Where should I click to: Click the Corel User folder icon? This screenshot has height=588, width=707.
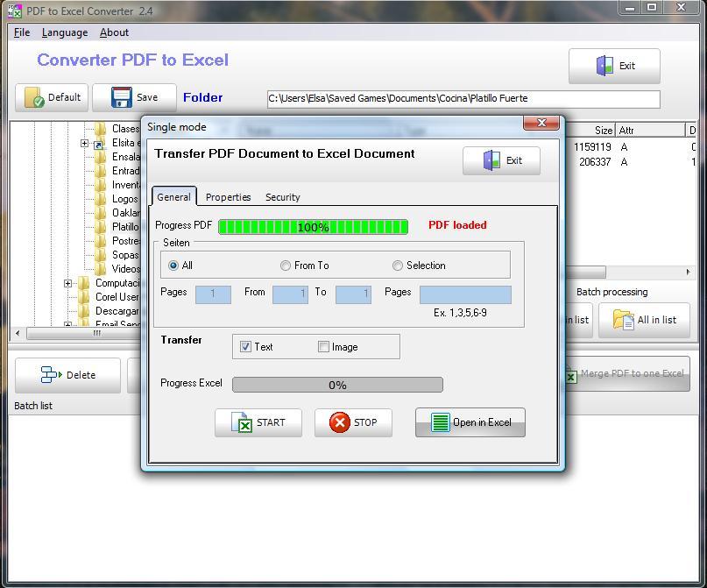[x=84, y=297]
